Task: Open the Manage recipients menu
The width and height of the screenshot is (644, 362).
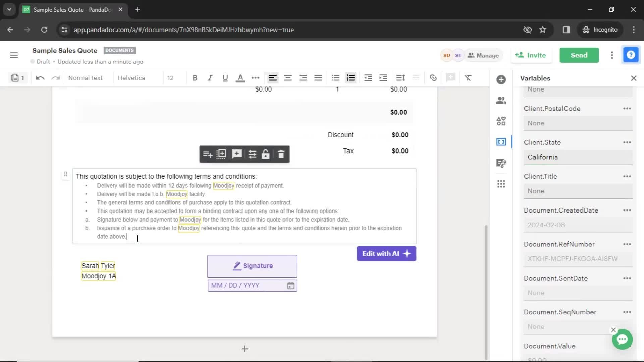Action: pos(483,55)
